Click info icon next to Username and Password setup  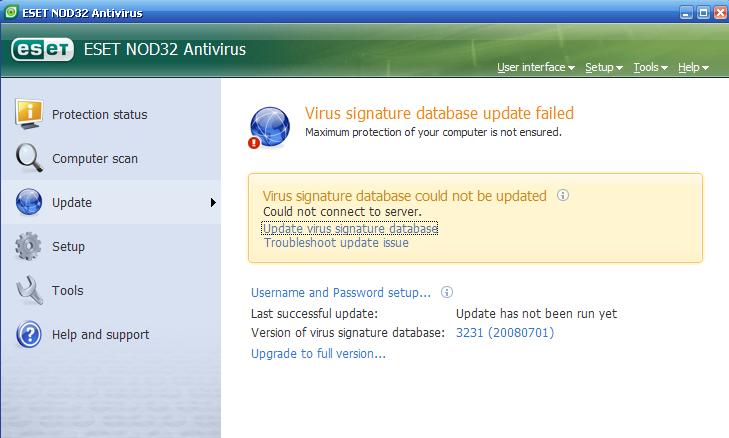[447, 293]
